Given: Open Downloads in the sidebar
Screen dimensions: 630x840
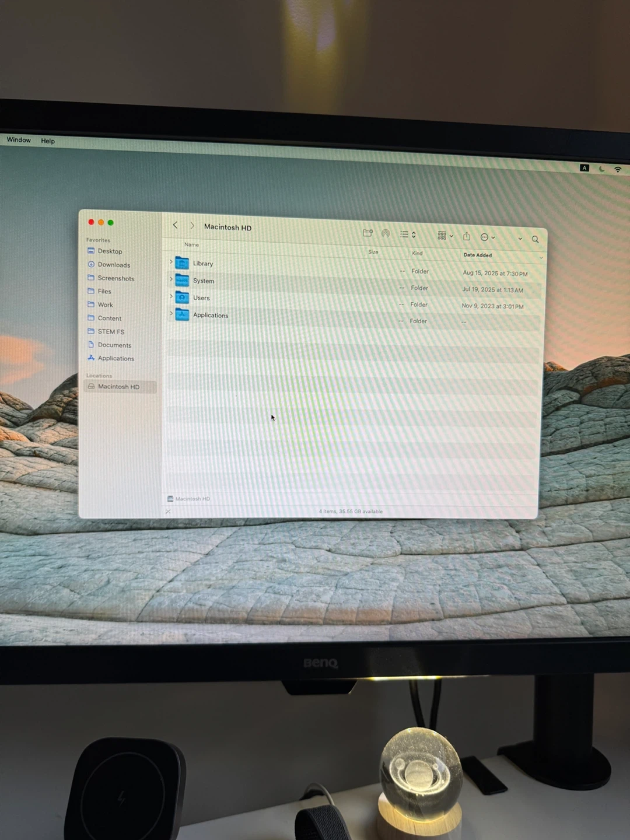Looking at the screenshot, I should pos(114,265).
